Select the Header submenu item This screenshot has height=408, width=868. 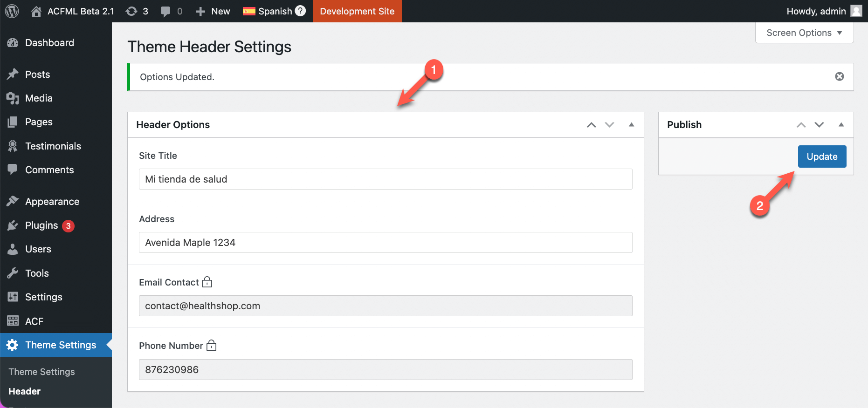(24, 391)
